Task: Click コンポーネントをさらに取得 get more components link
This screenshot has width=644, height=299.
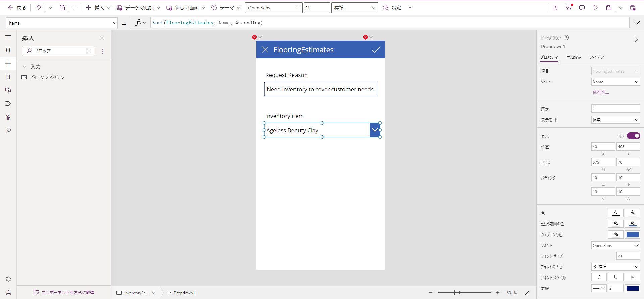Action: (x=64, y=293)
